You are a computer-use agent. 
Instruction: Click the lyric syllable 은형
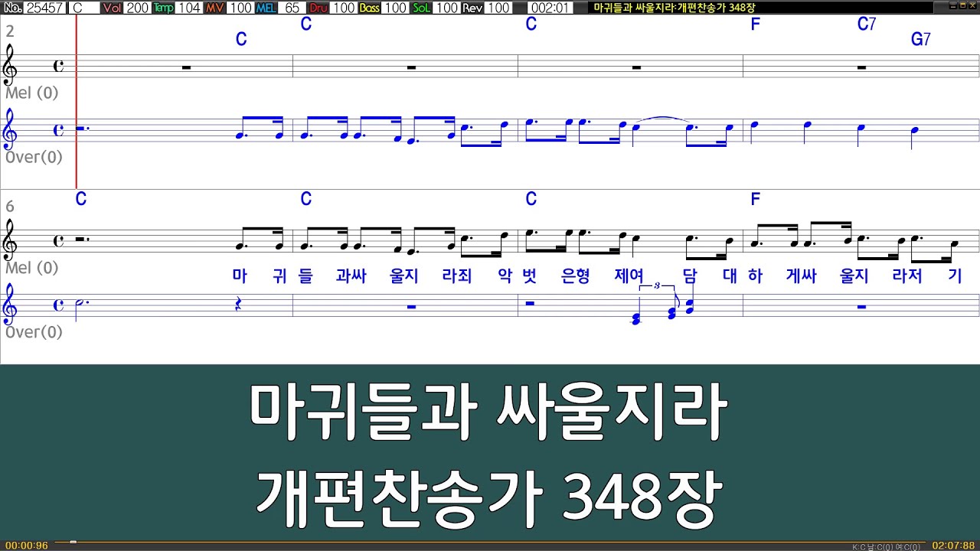[575, 276]
